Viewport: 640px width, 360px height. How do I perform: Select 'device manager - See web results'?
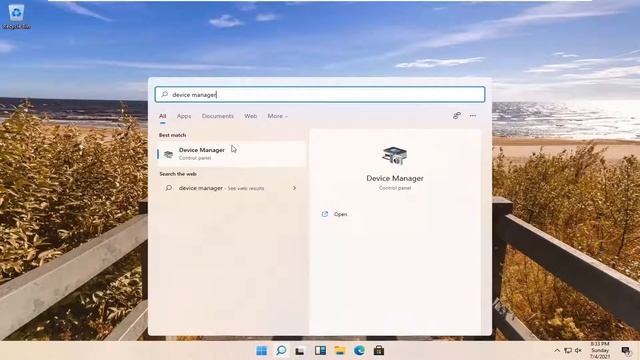point(231,188)
